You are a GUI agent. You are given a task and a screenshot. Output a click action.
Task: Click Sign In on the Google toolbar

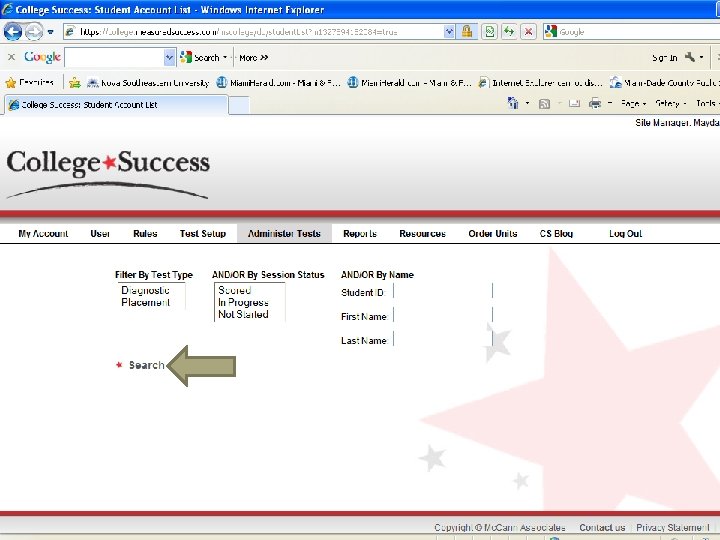click(664, 57)
